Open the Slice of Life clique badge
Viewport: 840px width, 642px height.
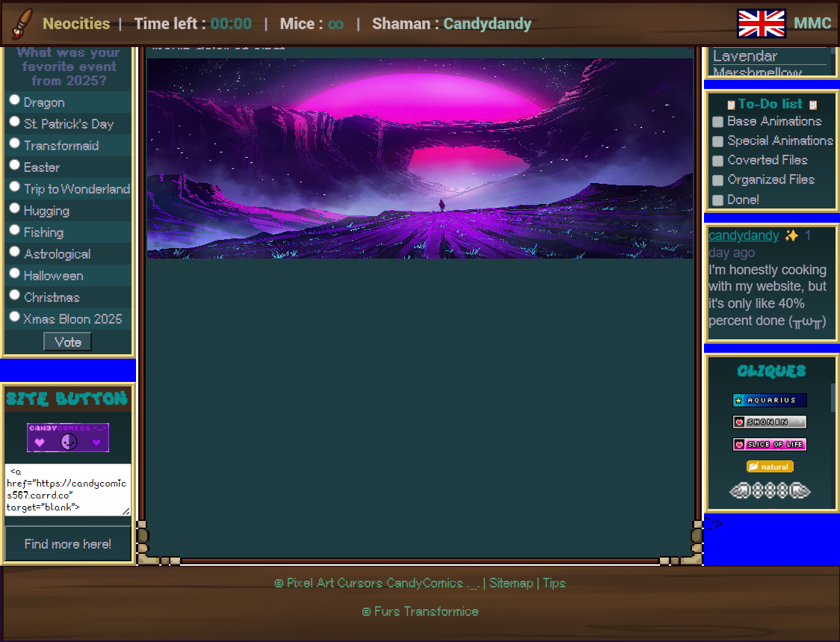(769, 444)
